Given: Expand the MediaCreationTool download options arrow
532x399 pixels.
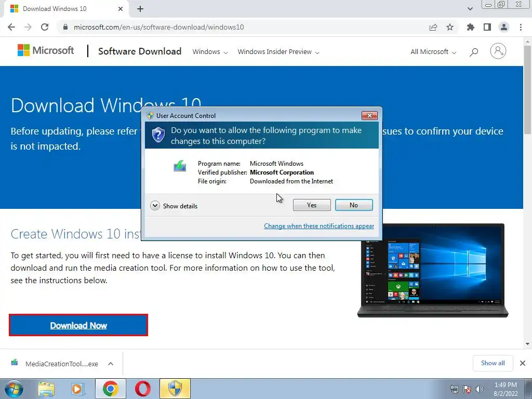Looking at the screenshot, I should pyautogui.click(x=111, y=364).
